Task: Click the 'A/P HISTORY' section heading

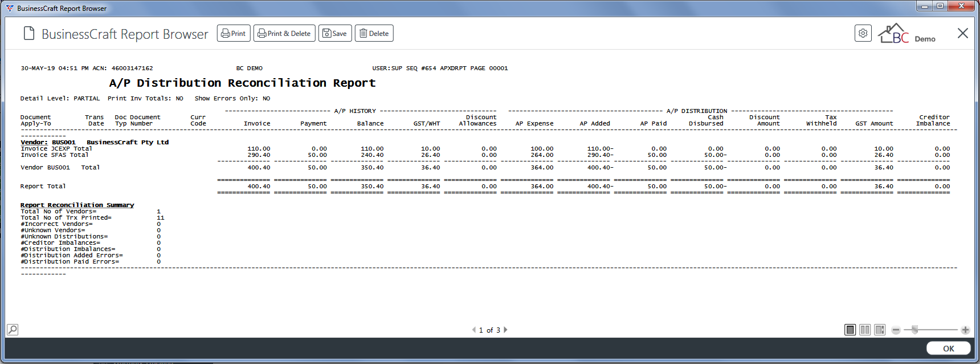Action: click(355, 111)
